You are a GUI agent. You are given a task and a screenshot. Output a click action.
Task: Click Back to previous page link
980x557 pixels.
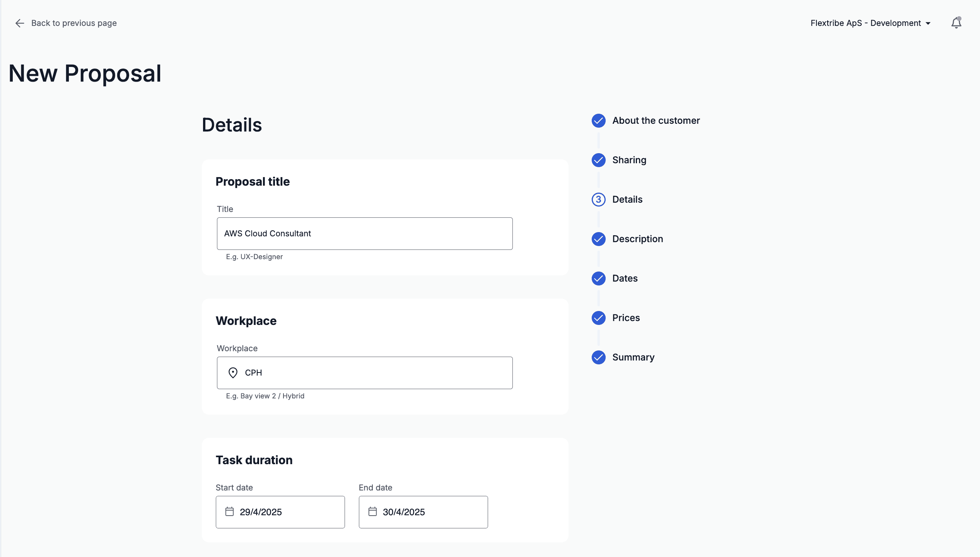(x=73, y=23)
